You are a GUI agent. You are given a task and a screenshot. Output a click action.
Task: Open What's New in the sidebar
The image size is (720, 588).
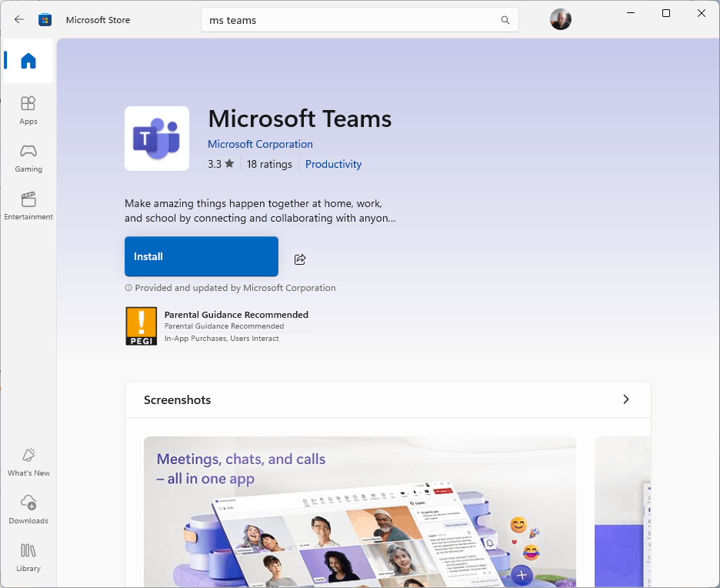point(28,463)
